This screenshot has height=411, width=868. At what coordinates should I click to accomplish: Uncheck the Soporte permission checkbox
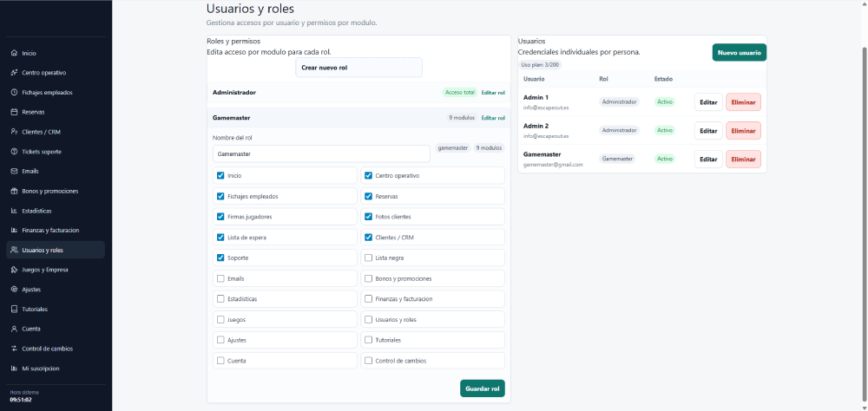point(220,258)
